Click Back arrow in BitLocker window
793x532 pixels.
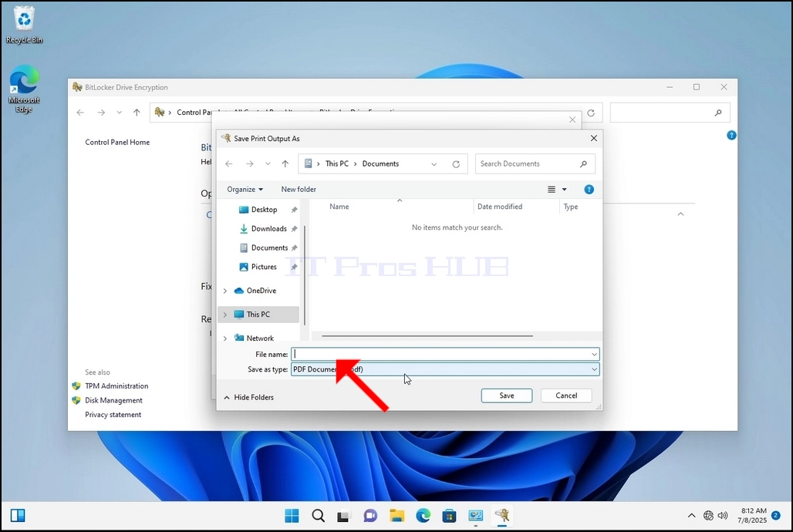[80, 113]
